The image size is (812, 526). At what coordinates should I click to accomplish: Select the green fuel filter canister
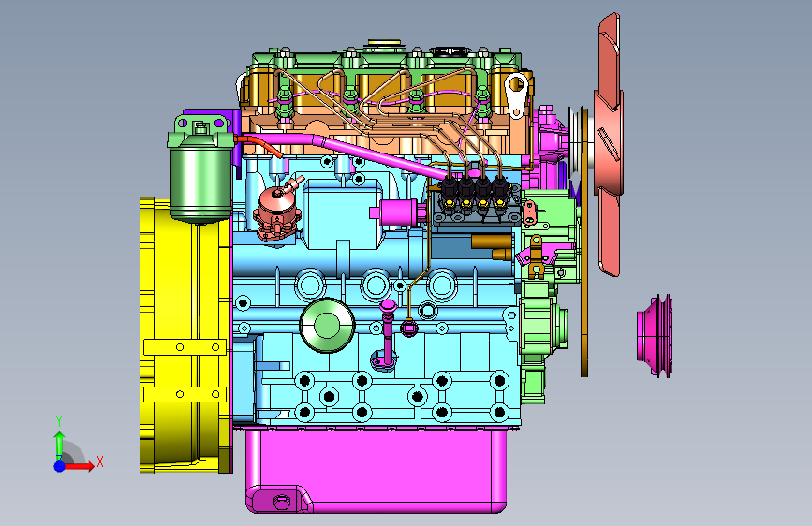point(199,176)
